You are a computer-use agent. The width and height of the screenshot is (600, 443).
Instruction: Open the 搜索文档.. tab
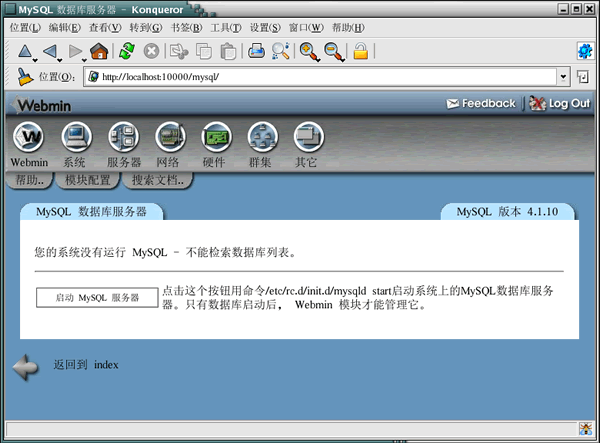point(158,180)
